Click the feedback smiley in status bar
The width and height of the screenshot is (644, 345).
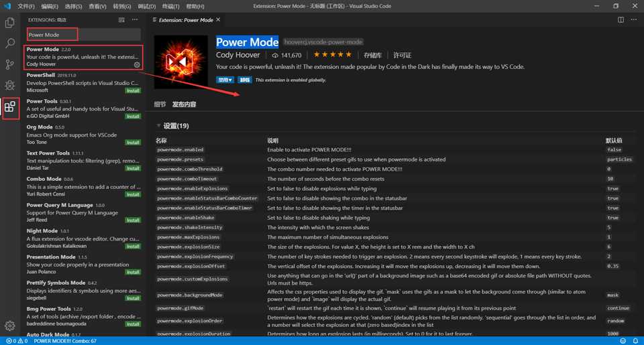point(623,341)
